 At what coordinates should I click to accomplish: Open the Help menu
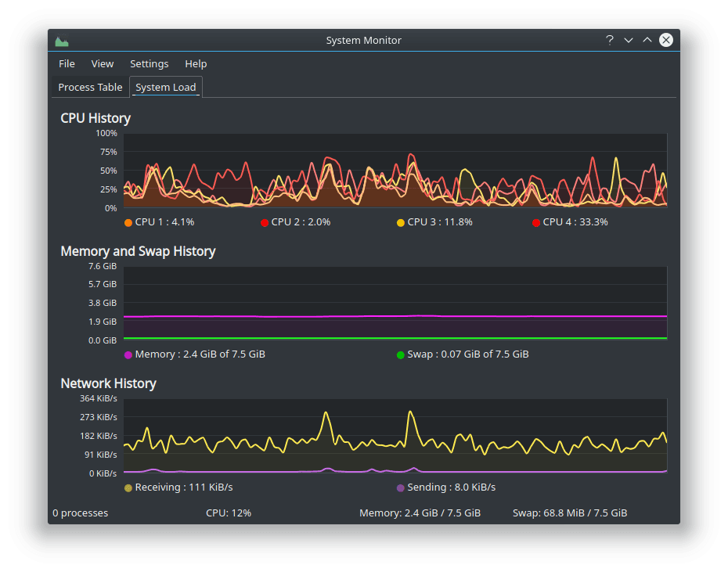(x=196, y=63)
